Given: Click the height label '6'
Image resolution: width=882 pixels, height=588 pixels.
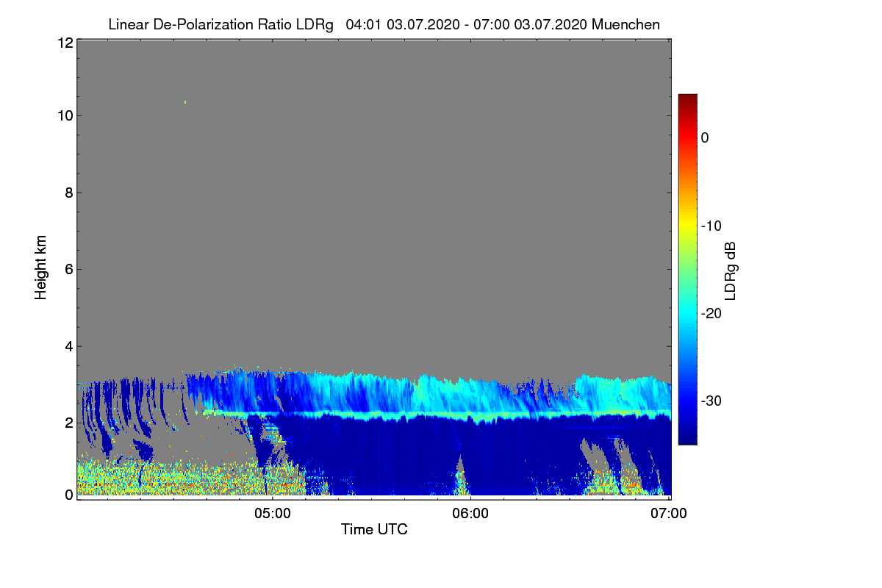Looking at the screenshot, I should pos(69,270).
